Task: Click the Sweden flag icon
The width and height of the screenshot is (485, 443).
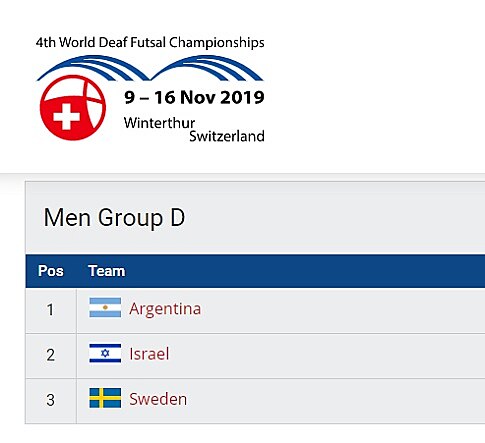Action: (105, 398)
